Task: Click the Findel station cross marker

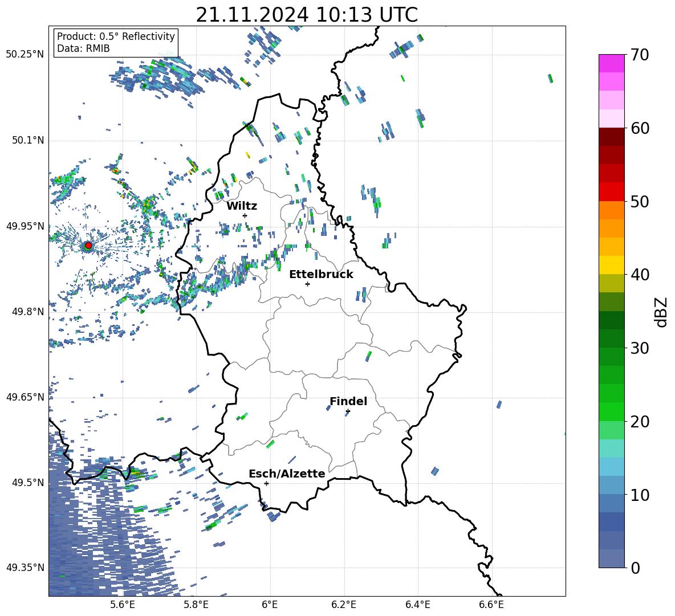Action: [348, 411]
